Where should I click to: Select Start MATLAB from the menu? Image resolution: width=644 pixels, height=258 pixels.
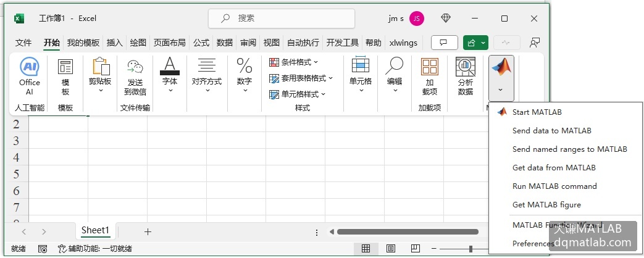pyautogui.click(x=537, y=112)
